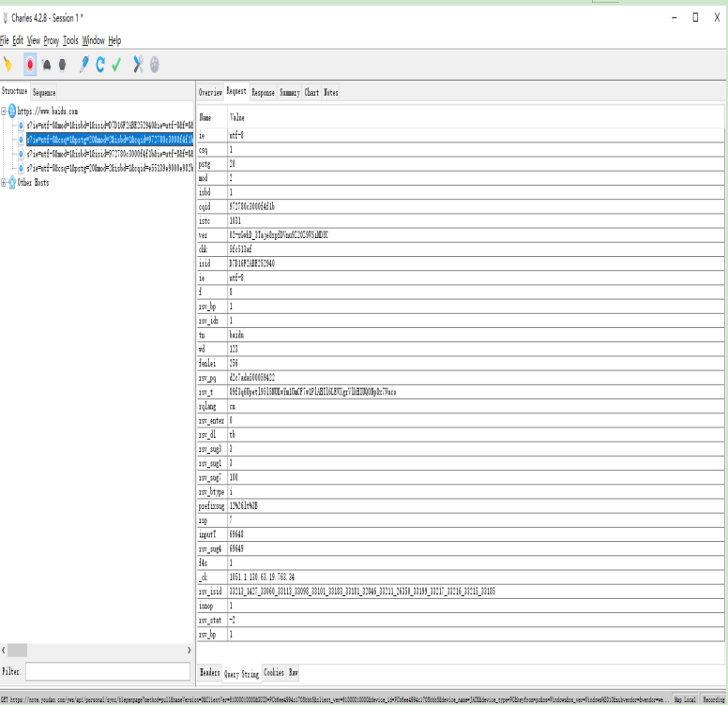Screen dimensions: 728x705
Task: Open the View menu
Action: (34, 40)
